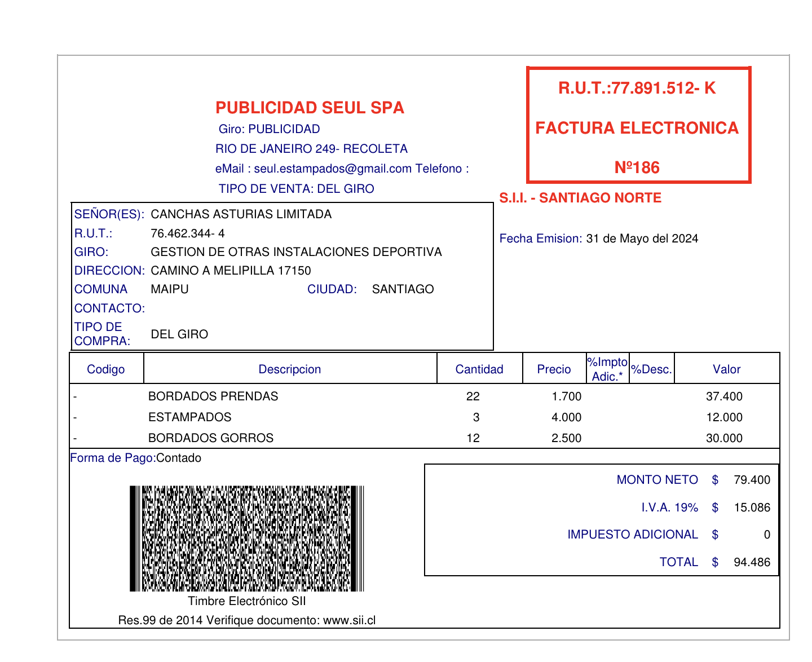Select the FACTURA ELECTRONICA heading
This screenshot has height=662, width=812.
(637, 128)
